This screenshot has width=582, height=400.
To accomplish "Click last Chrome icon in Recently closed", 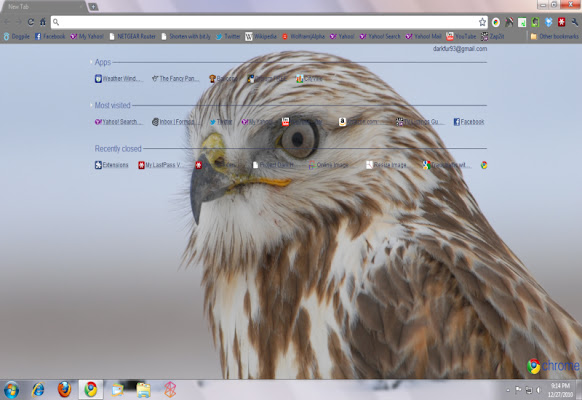I will click(x=484, y=165).
